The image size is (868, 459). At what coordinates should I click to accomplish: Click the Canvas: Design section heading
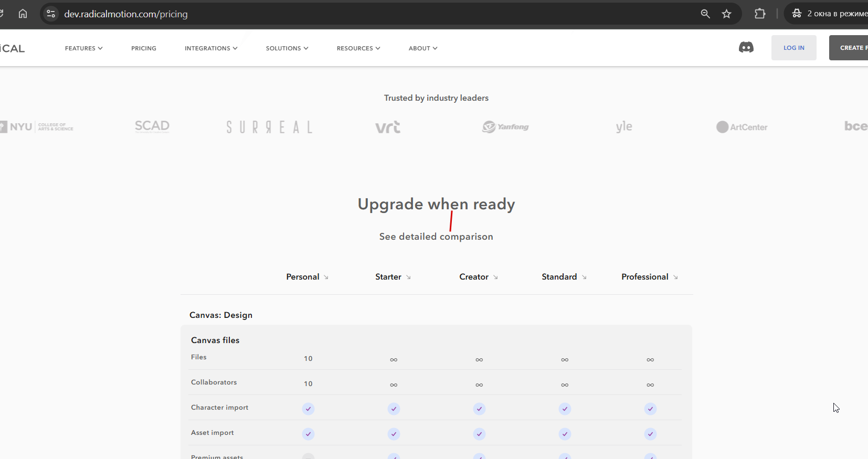(x=221, y=315)
